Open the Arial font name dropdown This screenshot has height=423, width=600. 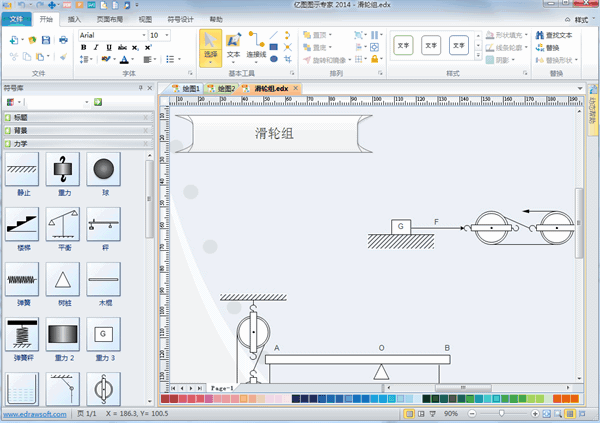(x=144, y=35)
